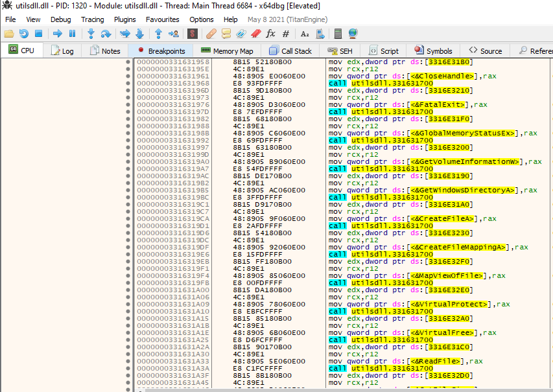Toggle breakpoint dot at address 00000003316319FB

click(128, 283)
